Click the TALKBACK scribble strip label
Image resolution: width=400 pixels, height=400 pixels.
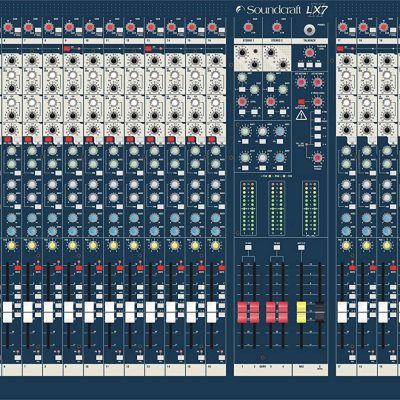(x=310, y=41)
